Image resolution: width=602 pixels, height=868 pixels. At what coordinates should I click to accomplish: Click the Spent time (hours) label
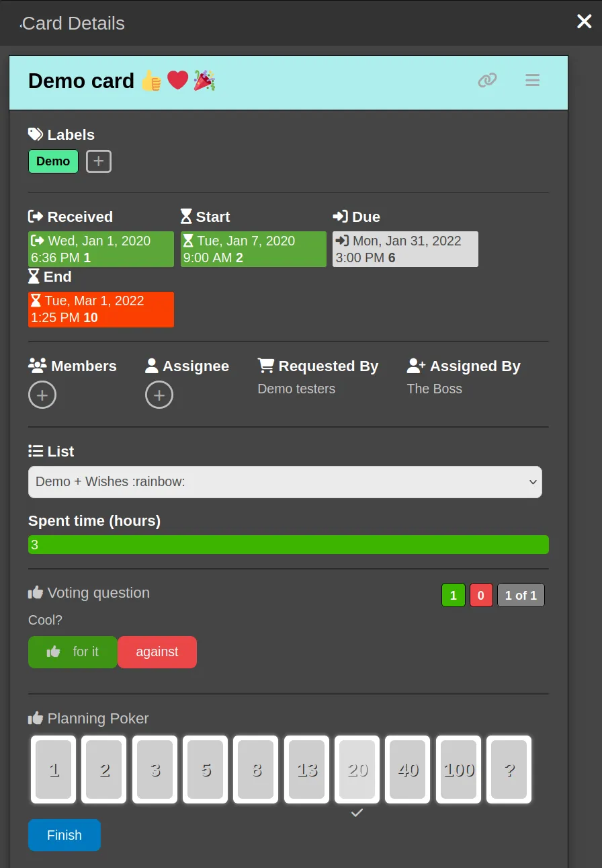[94, 521]
